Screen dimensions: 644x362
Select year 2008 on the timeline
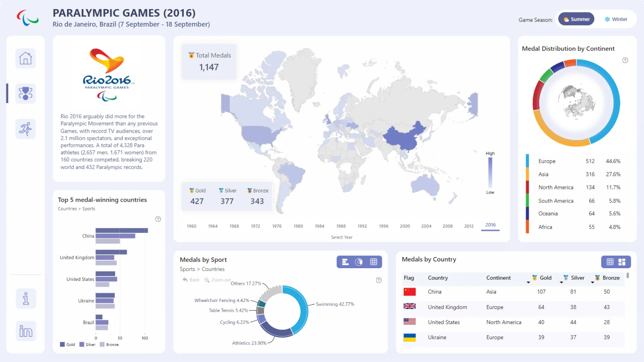(447, 226)
